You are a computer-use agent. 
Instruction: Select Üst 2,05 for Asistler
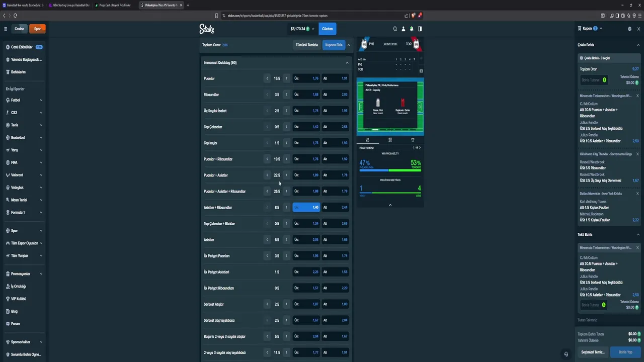point(306,240)
